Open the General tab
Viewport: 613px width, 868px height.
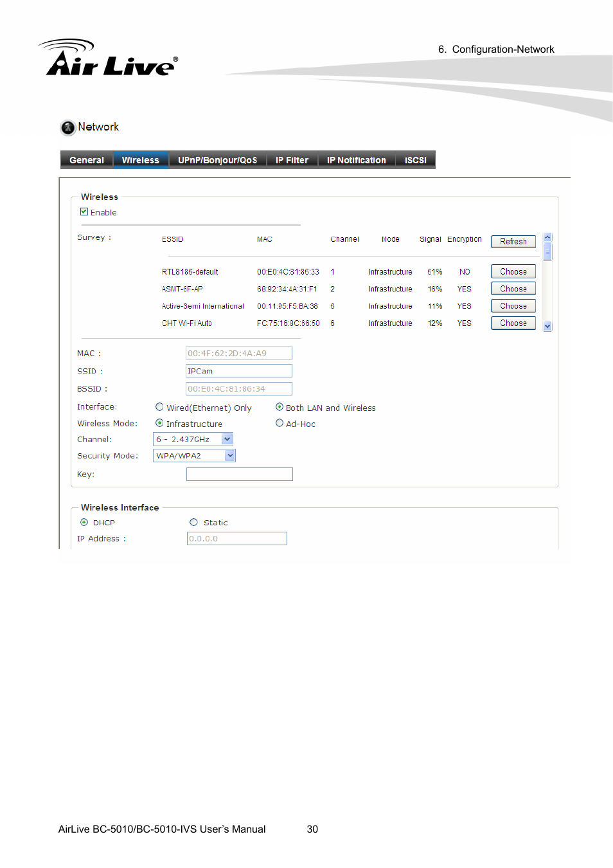pos(87,160)
